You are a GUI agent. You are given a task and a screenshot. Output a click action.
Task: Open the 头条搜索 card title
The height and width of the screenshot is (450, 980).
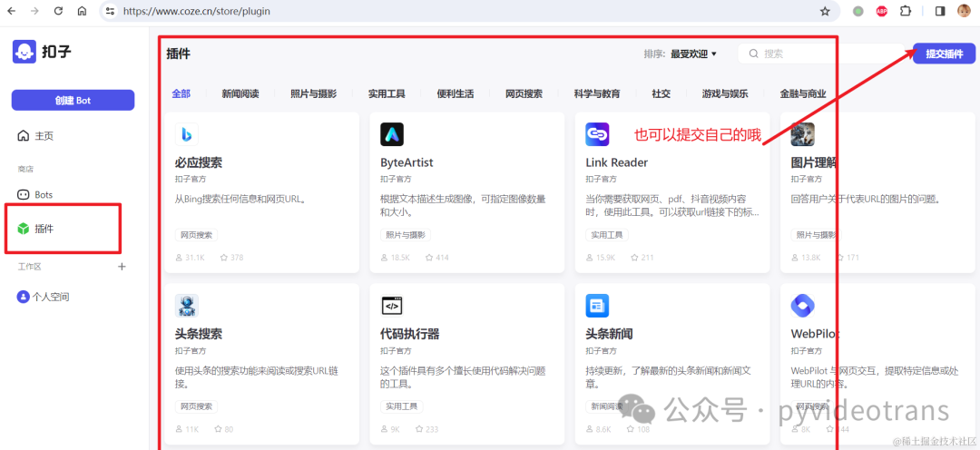199,334
